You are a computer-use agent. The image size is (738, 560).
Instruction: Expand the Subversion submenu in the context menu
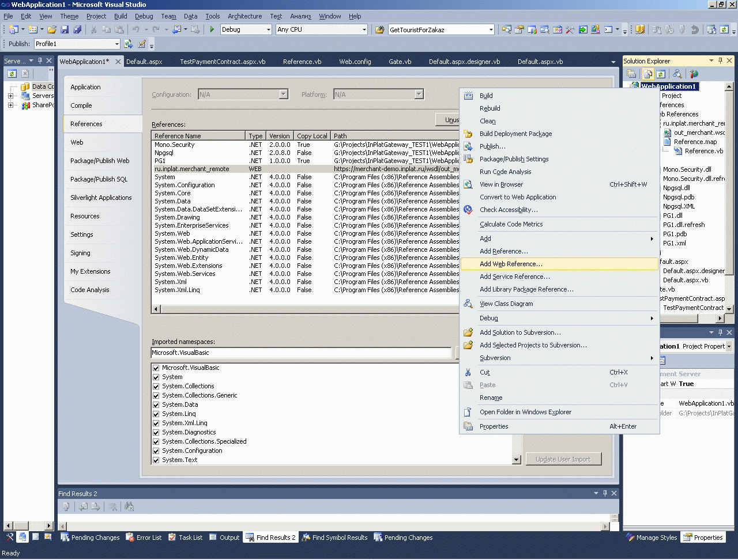[652, 358]
